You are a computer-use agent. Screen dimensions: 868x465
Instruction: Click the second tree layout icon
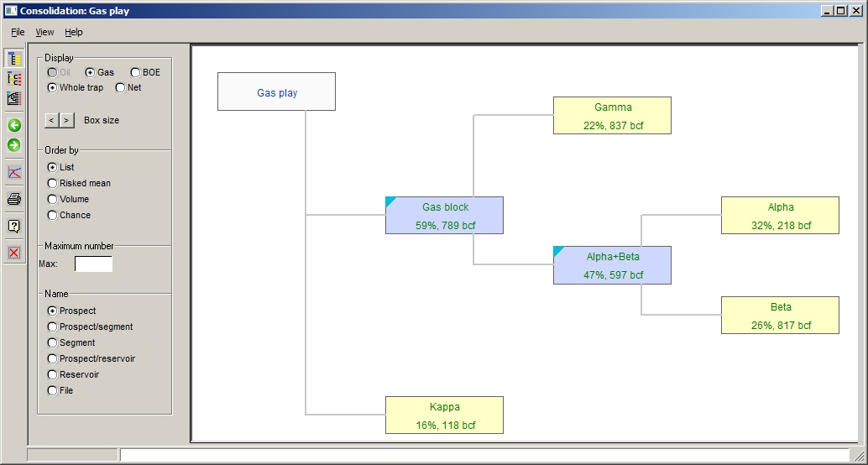coord(14,79)
